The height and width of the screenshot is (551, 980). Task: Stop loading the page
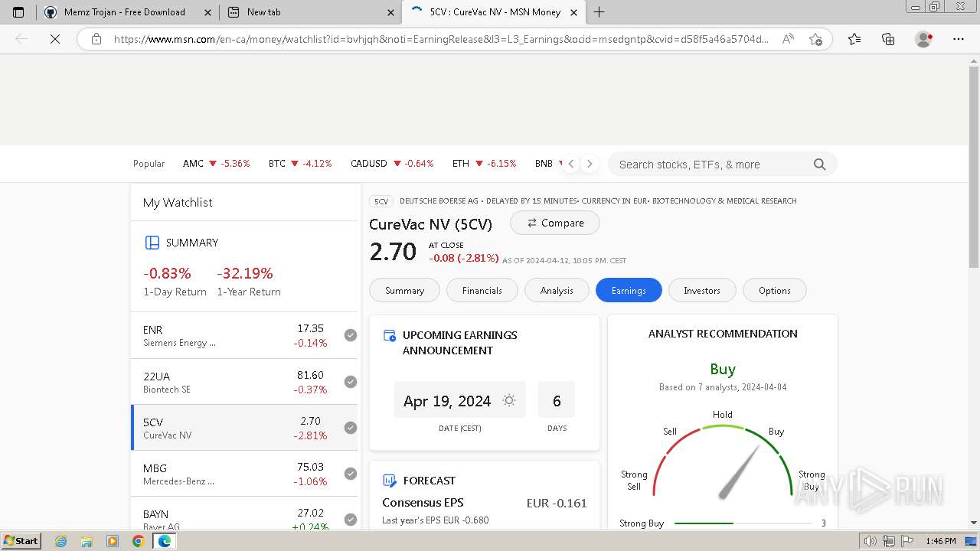[x=55, y=39]
